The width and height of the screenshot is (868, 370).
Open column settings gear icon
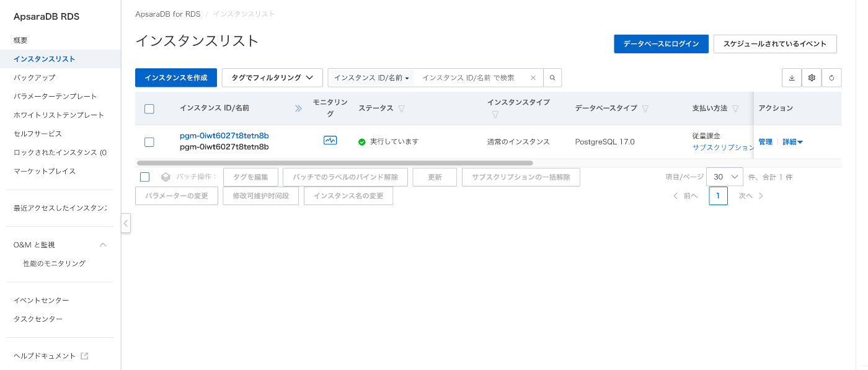pyautogui.click(x=812, y=78)
